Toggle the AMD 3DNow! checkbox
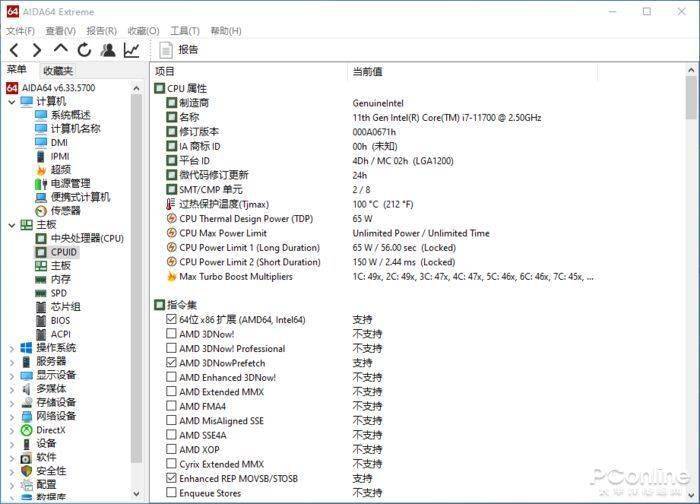Screen dimensions: 700x504 [x=172, y=334]
